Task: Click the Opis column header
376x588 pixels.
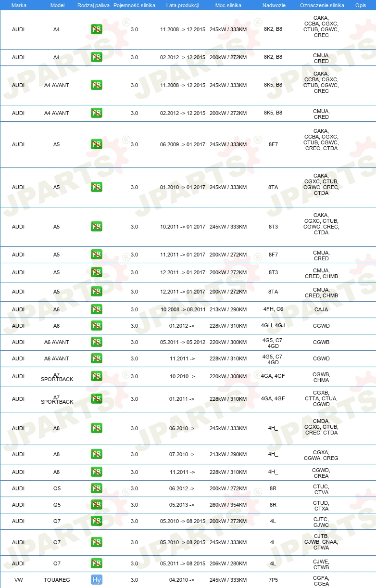Action: coord(360,5)
